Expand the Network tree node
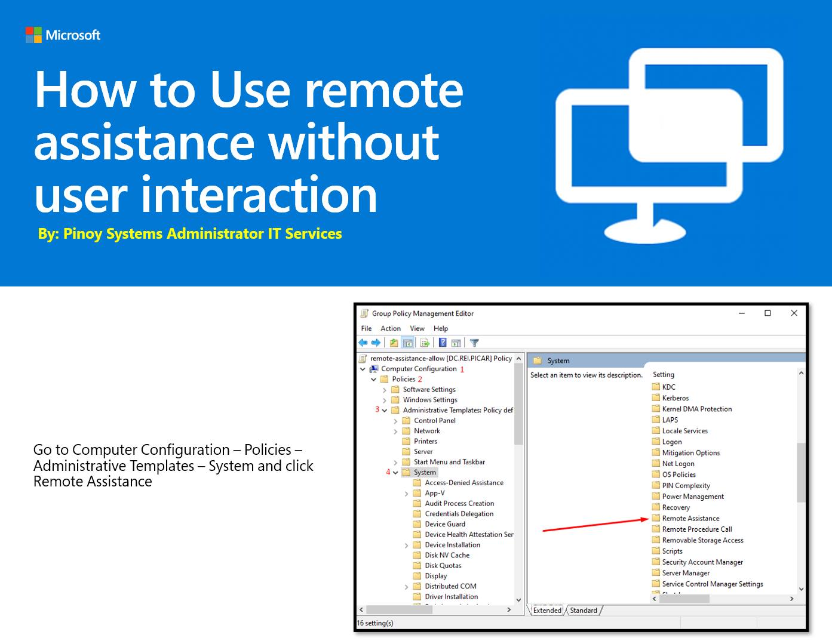 pos(395,431)
